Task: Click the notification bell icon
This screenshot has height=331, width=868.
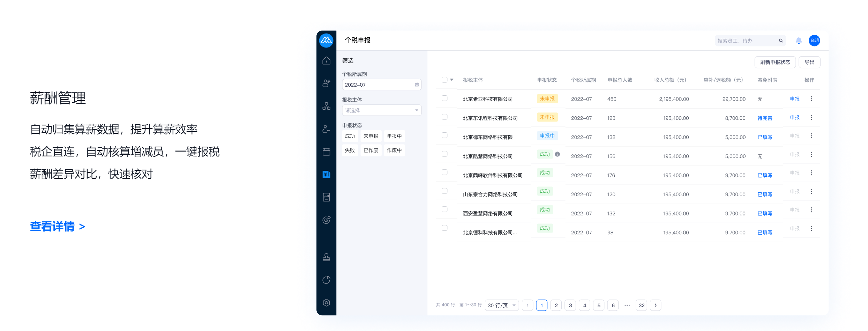Action: pyautogui.click(x=799, y=41)
